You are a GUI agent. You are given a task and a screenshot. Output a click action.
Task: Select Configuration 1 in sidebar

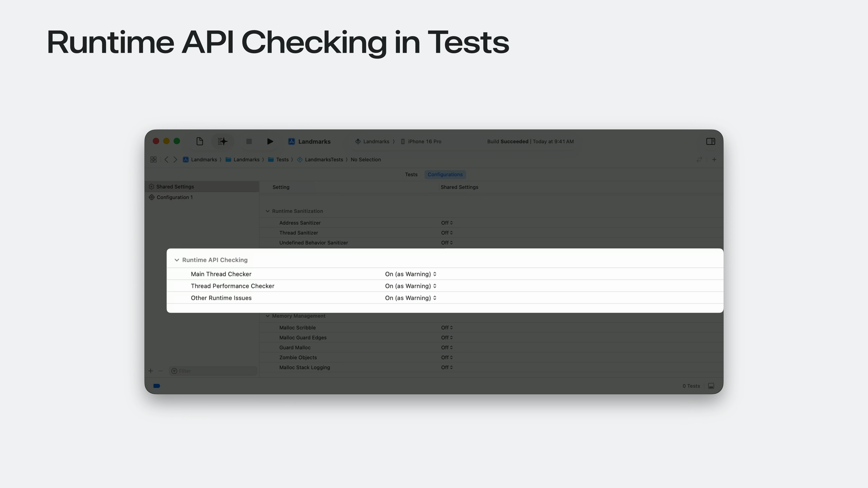[x=175, y=197]
